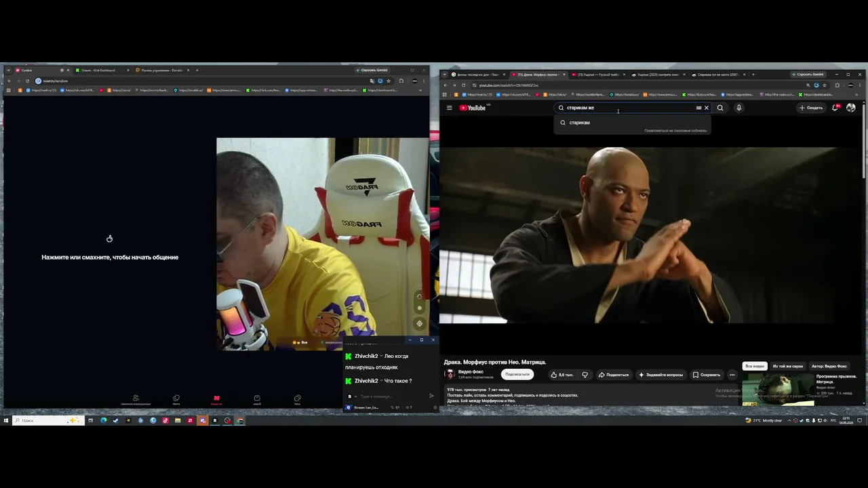Click Нажмите или смахните, чтобы начать общение
This screenshot has width=868, height=488.
tap(110, 258)
